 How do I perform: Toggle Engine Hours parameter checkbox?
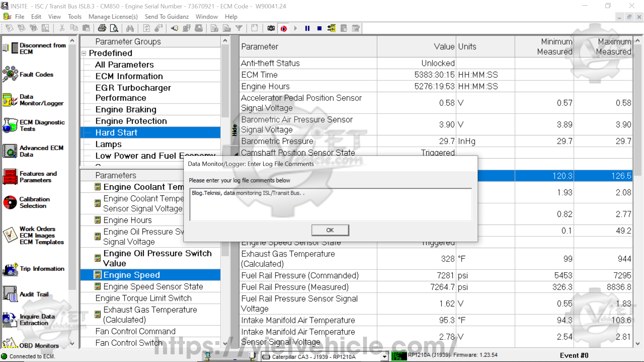tap(98, 220)
